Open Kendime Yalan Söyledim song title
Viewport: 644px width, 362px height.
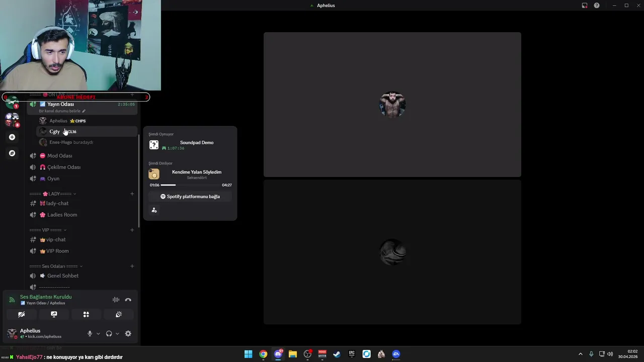[197, 172]
